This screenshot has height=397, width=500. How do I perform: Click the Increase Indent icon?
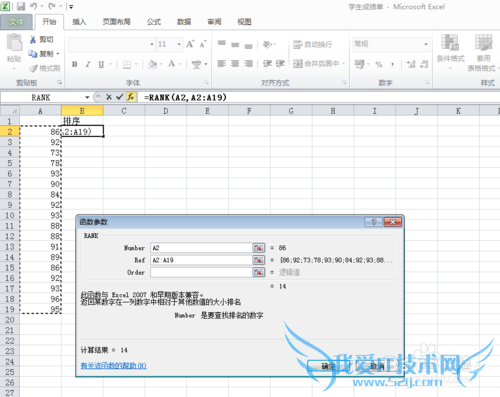[280, 63]
